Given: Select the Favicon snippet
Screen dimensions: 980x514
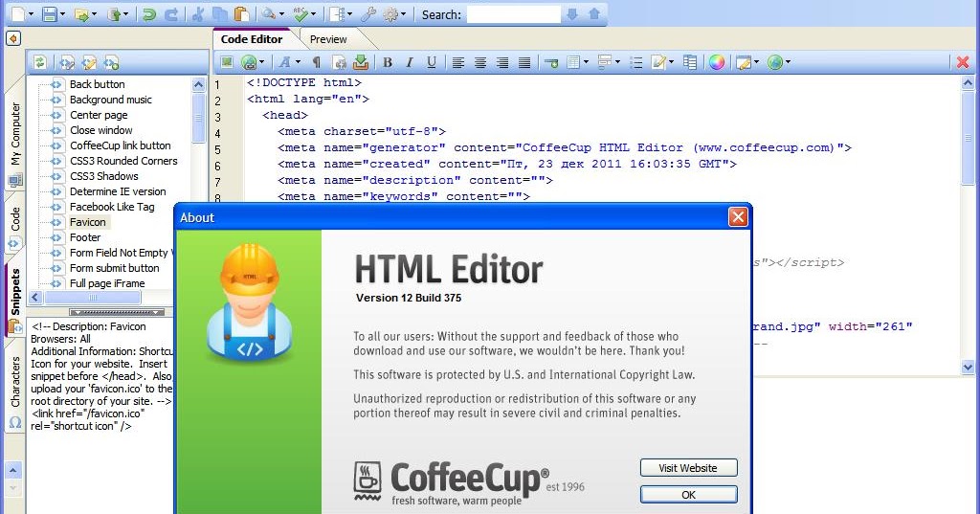Looking at the screenshot, I should pos(87,222).
